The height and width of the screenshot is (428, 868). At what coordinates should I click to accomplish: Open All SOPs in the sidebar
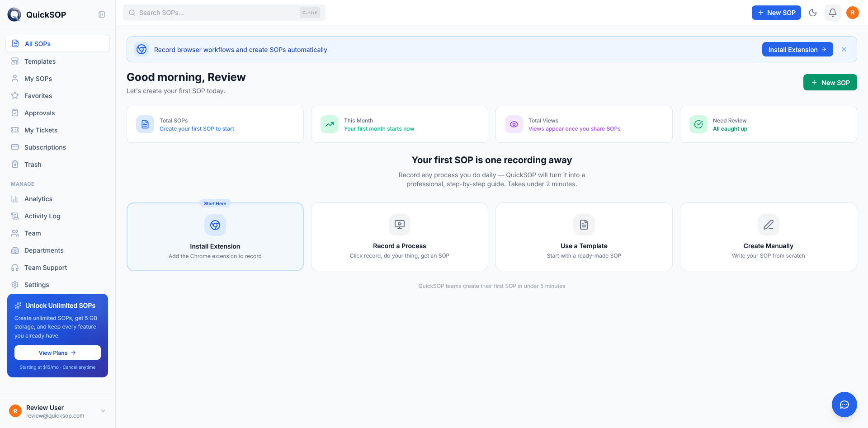(57, 43)
